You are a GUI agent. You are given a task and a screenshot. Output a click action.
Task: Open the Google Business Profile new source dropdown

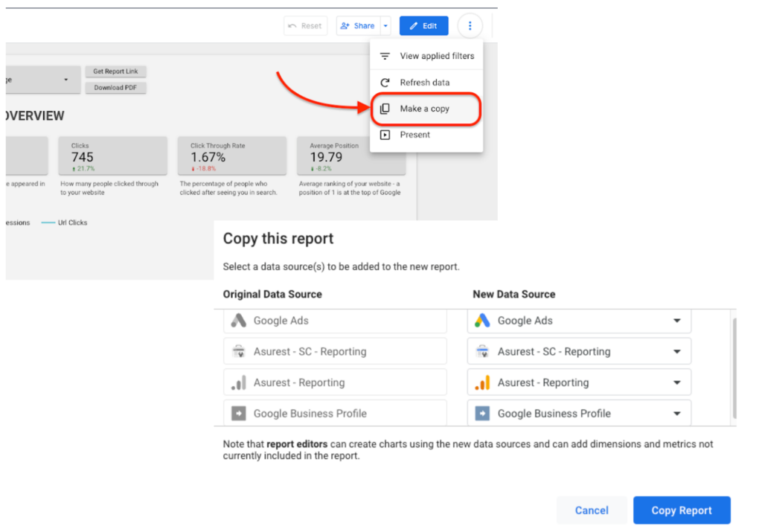pyautogui.click(x=676, y=414)
